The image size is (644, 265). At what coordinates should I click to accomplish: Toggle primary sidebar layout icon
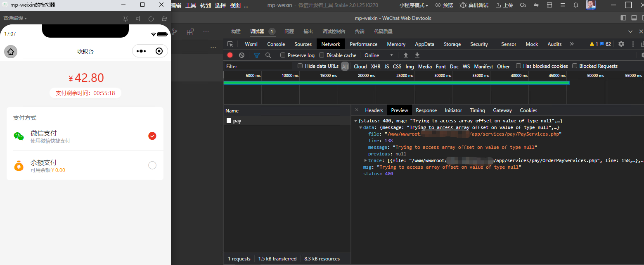(x=623, y=18)
